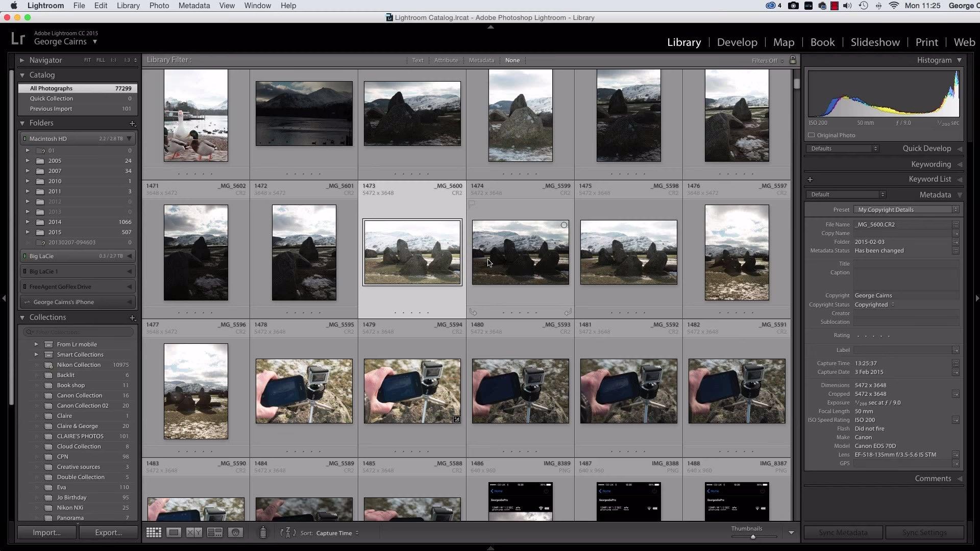
Task: Open the Lens field arrow button
Action: pyautogui.click(x=955, y=455)
